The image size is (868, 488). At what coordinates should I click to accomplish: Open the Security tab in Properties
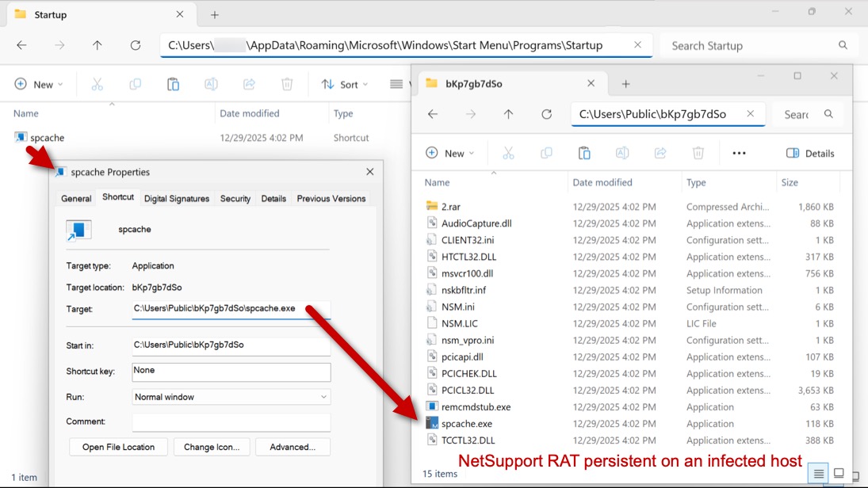tap(235, 199)
